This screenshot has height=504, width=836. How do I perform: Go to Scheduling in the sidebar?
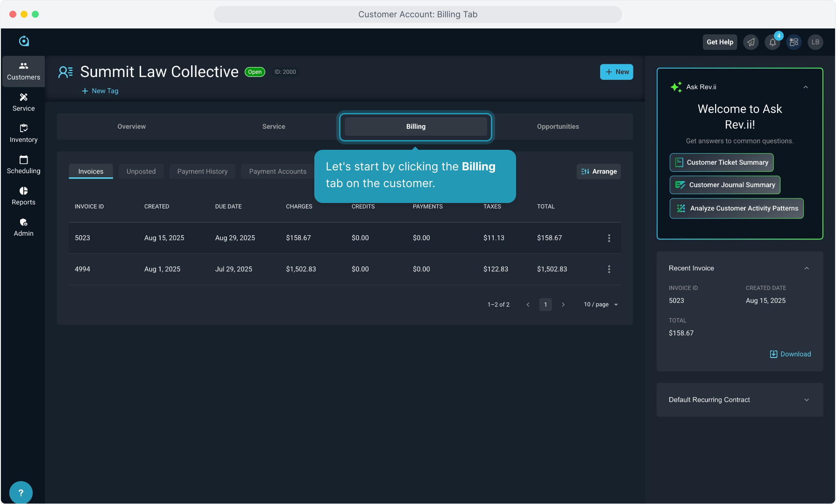pos(23,165)
